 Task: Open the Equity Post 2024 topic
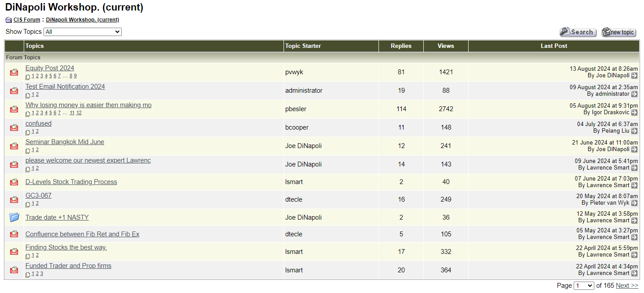[50, 68]
